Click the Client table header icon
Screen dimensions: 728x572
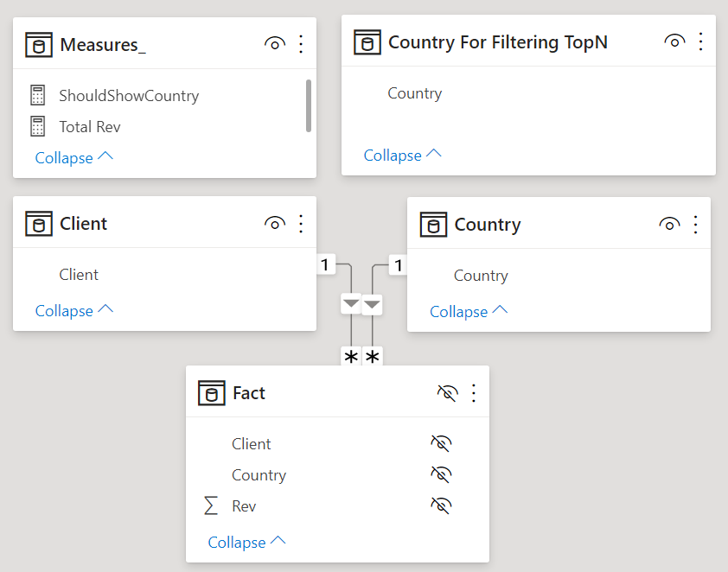[x=39, y=224]
